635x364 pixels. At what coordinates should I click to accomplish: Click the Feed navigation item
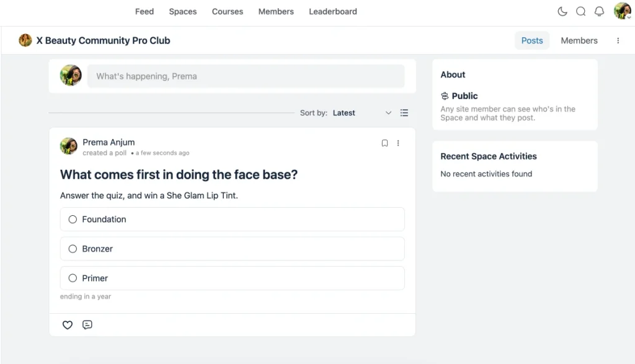[144, 11]
